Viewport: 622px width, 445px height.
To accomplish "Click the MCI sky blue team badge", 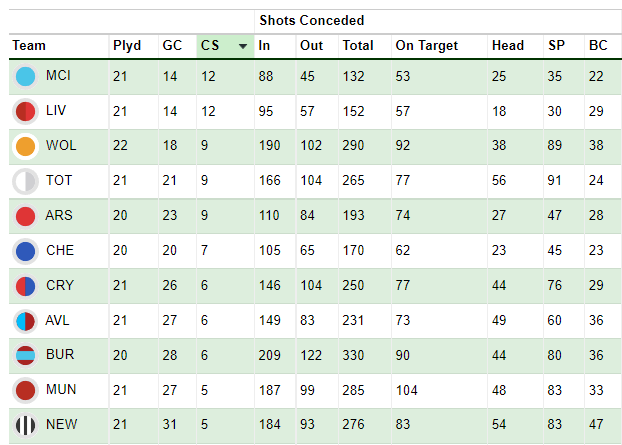I will click(25, 77).
